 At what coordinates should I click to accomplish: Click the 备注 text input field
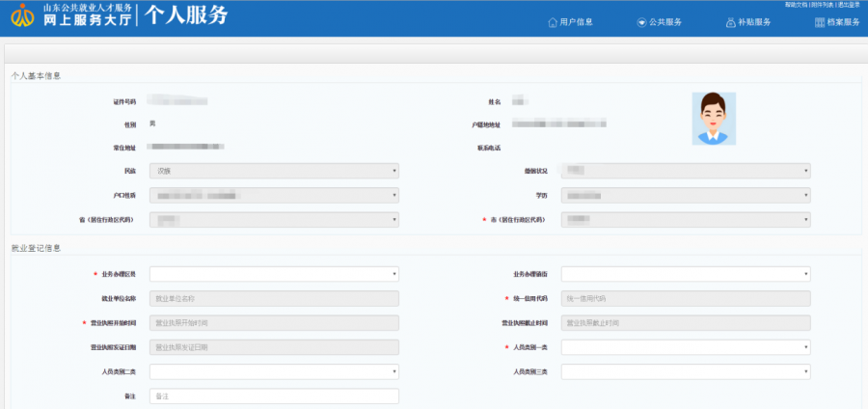(x=274, y=396)
